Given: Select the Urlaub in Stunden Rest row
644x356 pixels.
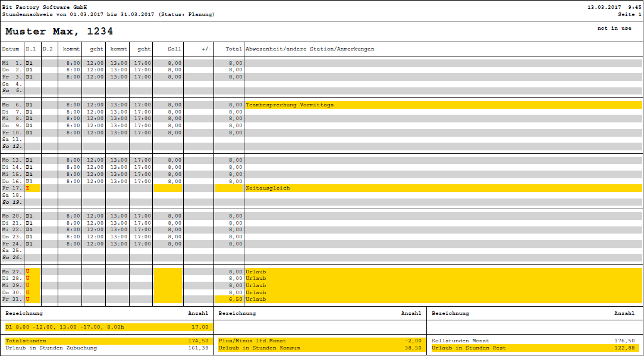Looking at the screenshot, I should click(x=534, y=348).
